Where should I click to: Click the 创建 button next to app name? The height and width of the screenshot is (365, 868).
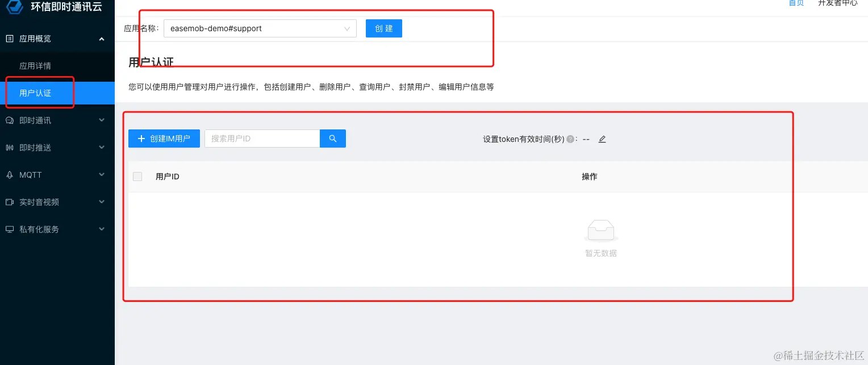click(x=383, y=28)
